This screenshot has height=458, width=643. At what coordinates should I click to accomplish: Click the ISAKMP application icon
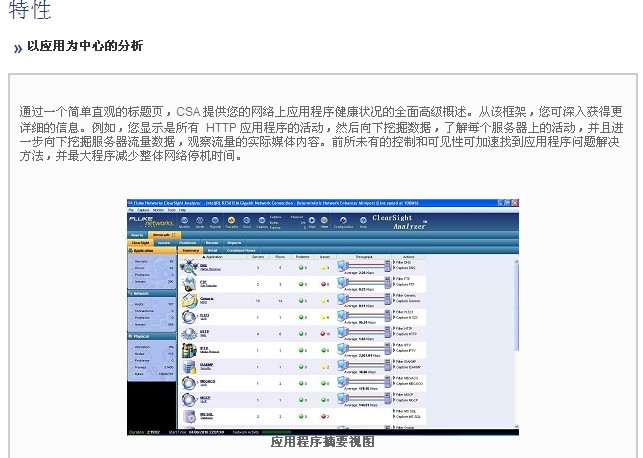(190, 366)
